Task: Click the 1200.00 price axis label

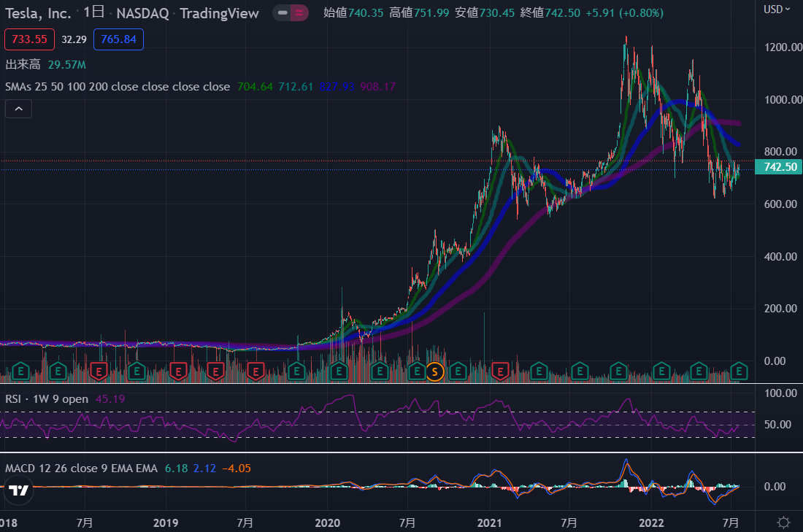Action: pyautogui.click(x=783, y=47)
